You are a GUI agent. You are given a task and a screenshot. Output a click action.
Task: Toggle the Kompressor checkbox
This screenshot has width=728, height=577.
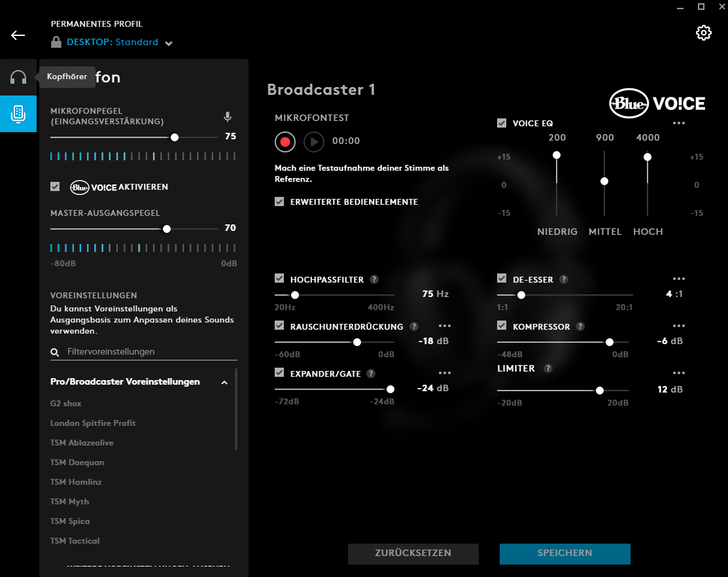pos(502,325)
